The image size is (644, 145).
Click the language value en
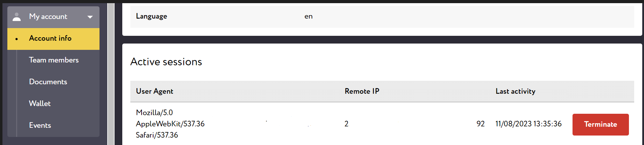click(308, 17)
